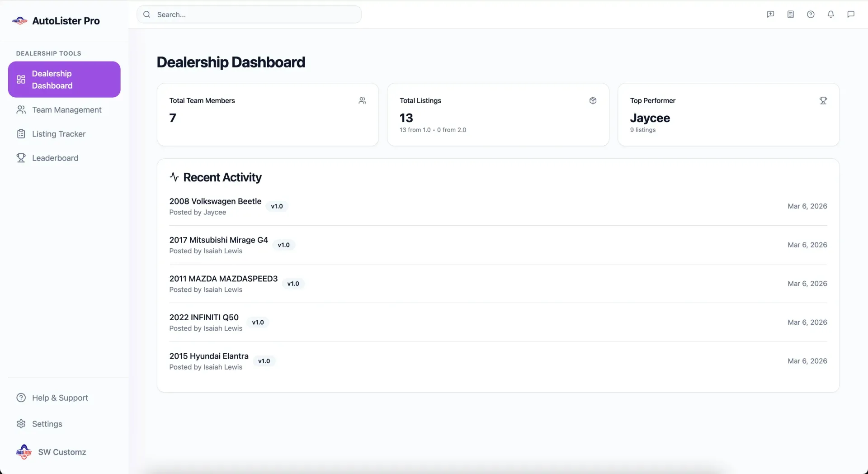Click the Team Management people icon
The width and height of the screenshot is (868, 474).
coord(21,110)
